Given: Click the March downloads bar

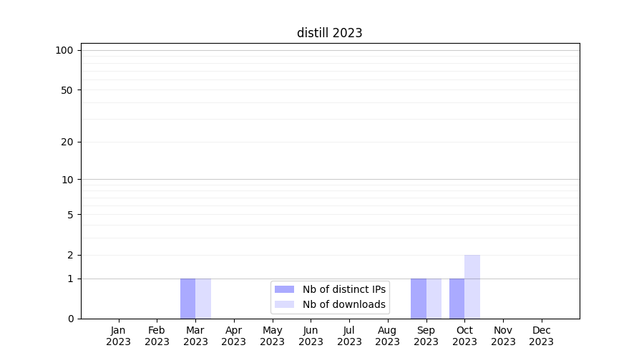Looking at the screenshot, I should (x=203, y=299).
